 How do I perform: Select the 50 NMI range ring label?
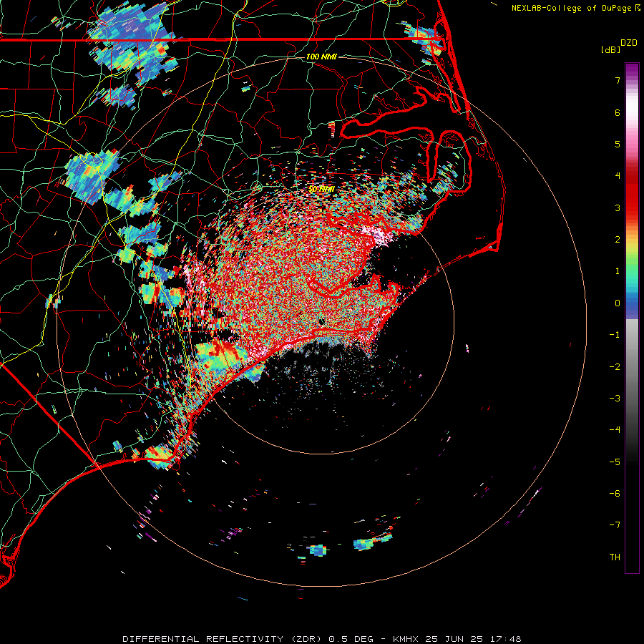321,190
